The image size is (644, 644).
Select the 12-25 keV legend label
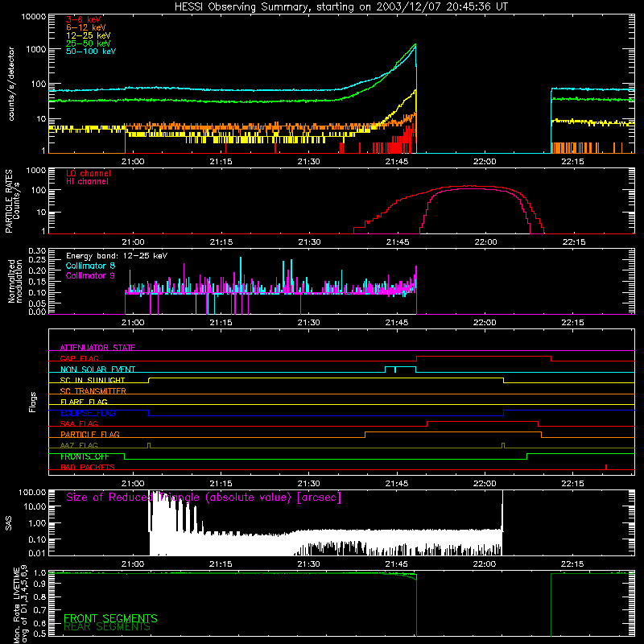pos(89,35)
